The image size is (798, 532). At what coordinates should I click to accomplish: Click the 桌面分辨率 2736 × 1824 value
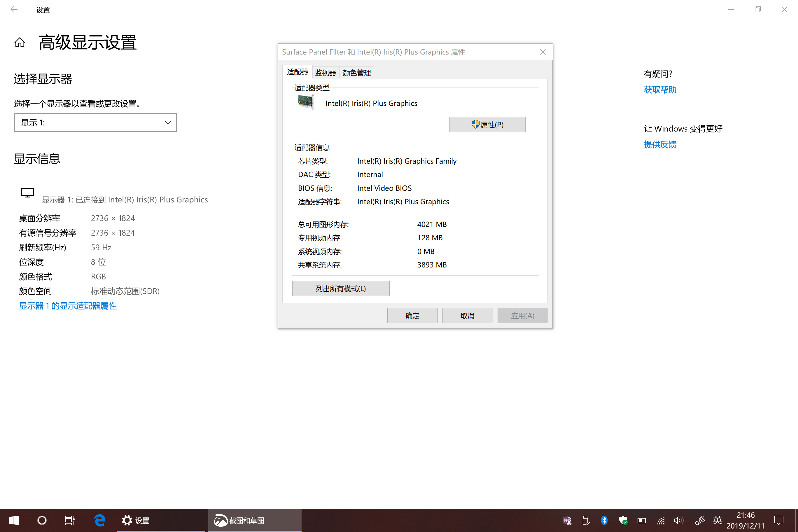click(x=113, y=218)
